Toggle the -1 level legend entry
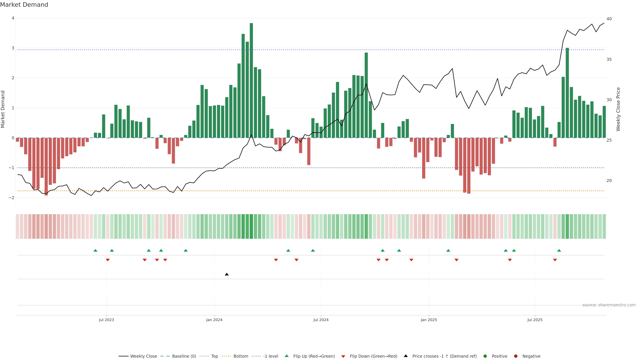The height and width of the screenshot is (362, 644). click(x=271, y=356)
